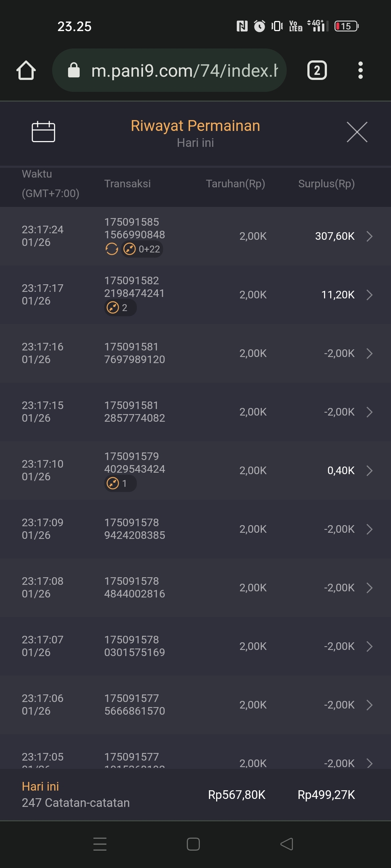Tap the Android recent apps menu button

tap(100, 844)
